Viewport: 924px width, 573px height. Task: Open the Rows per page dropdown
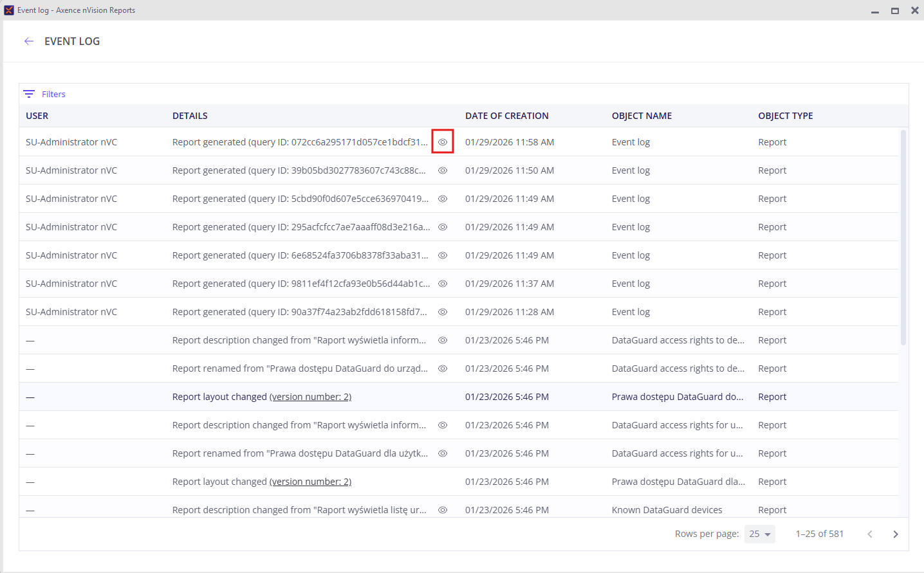pyautogui.click(x=759, y=534)
